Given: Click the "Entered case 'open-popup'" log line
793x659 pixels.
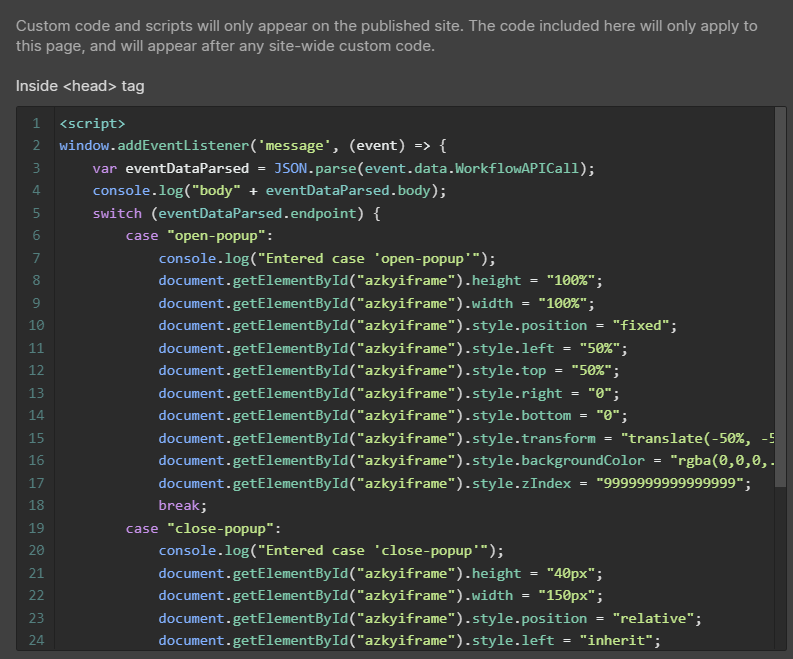Looking at the screenshot, I should click(x=332, y=259).
